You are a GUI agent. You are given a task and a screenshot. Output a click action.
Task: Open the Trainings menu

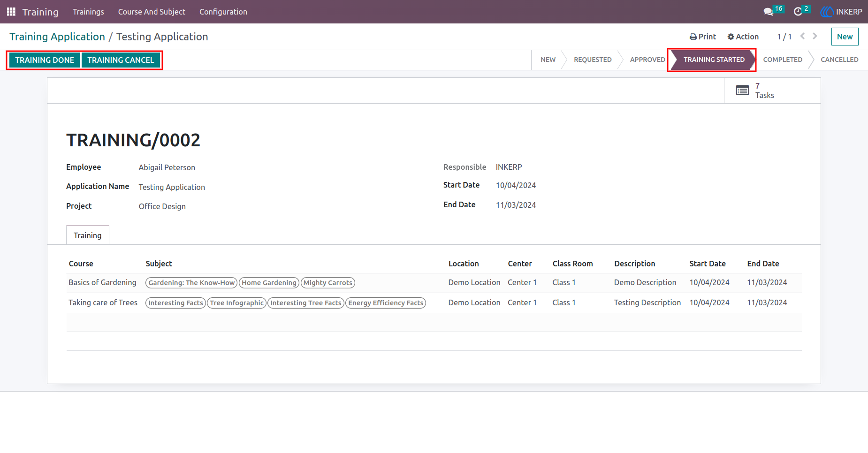point(88,12)
